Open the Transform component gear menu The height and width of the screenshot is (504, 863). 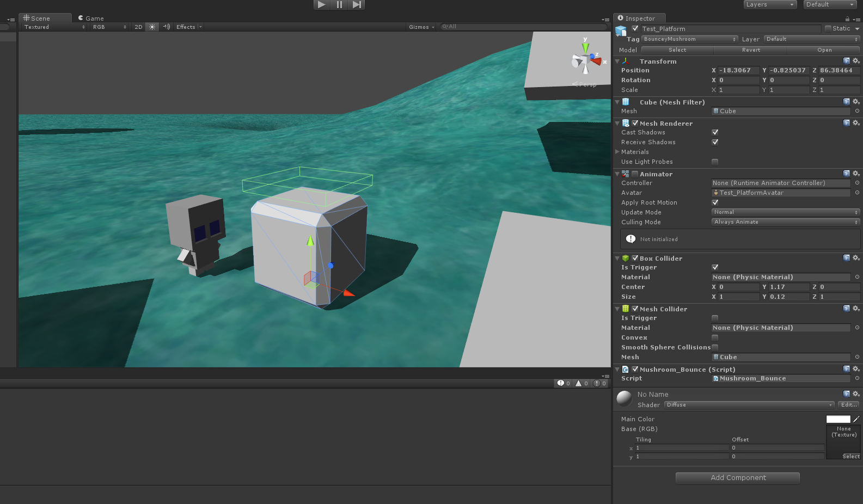856,61
